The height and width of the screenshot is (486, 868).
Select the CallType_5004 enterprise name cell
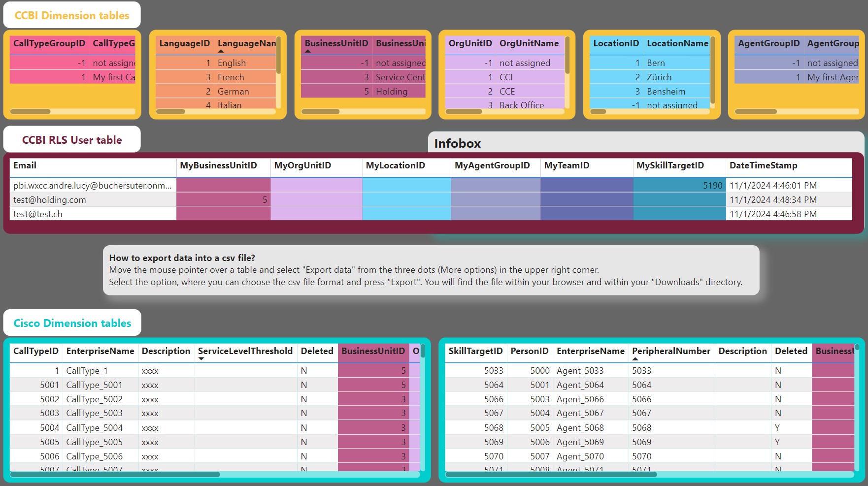coord(100,428)
